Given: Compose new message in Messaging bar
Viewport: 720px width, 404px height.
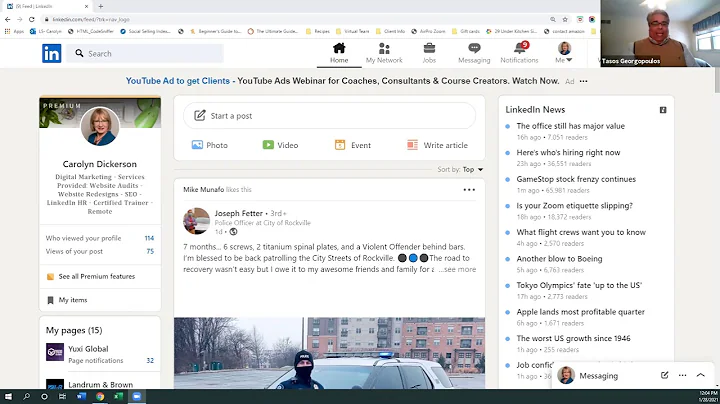Looking at the screenshot, I should (x=664, y=375).
